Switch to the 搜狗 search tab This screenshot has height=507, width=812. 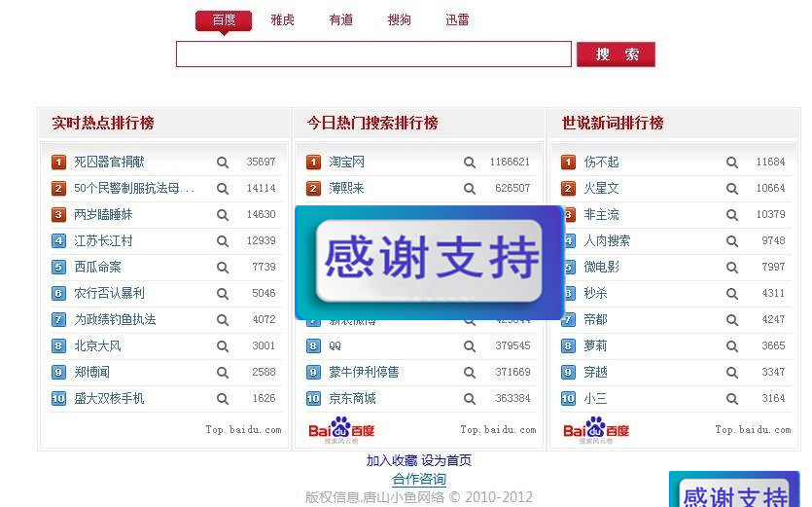click(x=400, y=20)
